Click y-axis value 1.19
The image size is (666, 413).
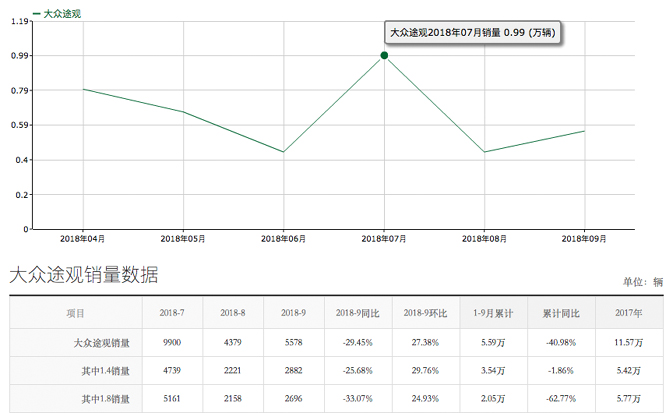click(20, 21)
